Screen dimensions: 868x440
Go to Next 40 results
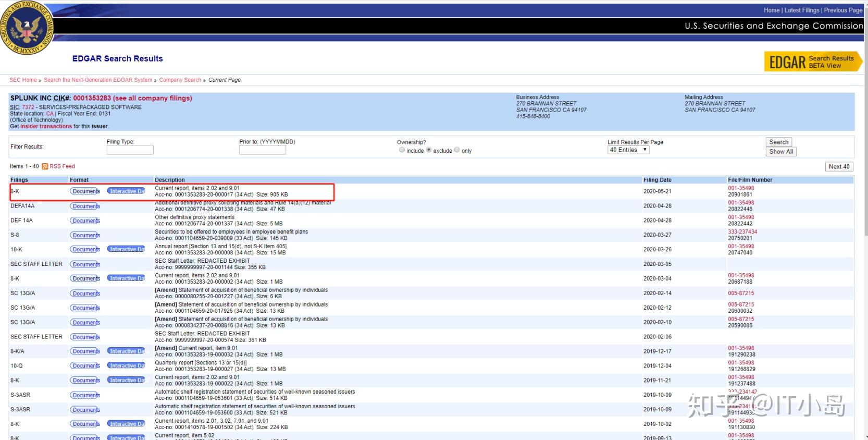839,166
